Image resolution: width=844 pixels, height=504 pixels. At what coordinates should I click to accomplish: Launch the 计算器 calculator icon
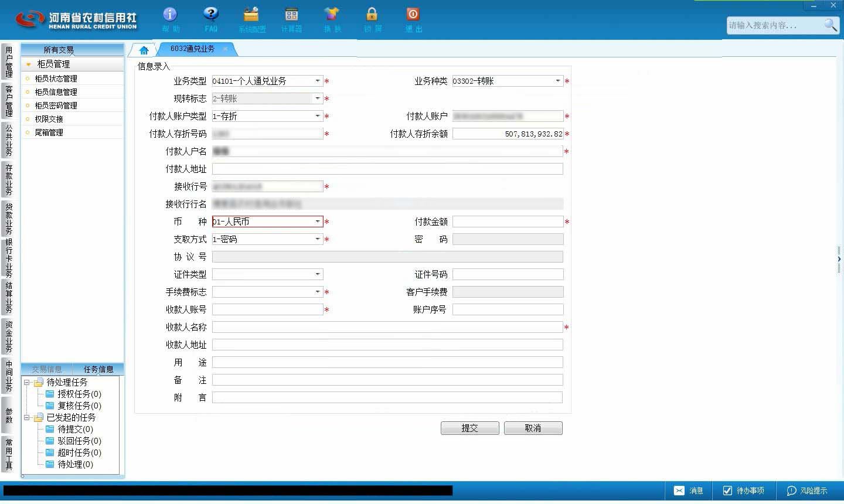click(x=291, y=14)
